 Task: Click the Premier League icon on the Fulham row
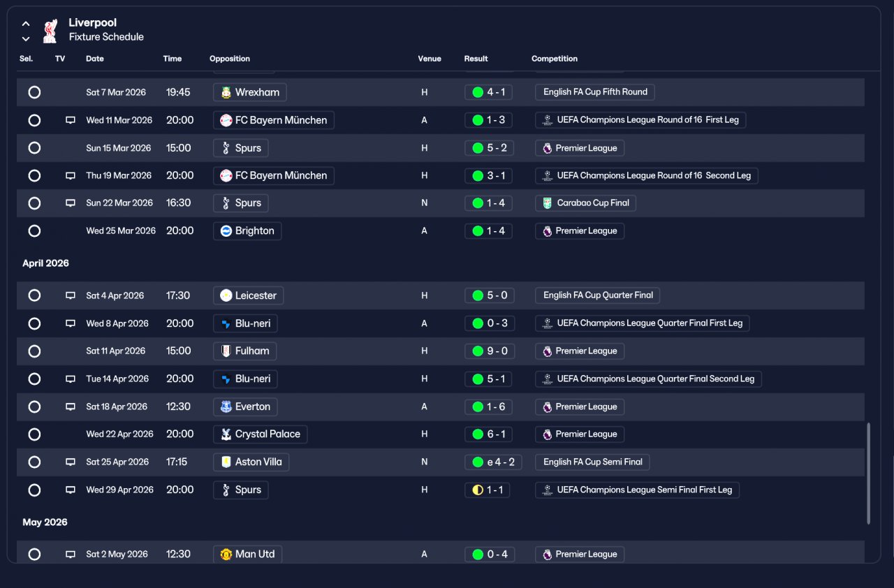click(x=547, y=351)
